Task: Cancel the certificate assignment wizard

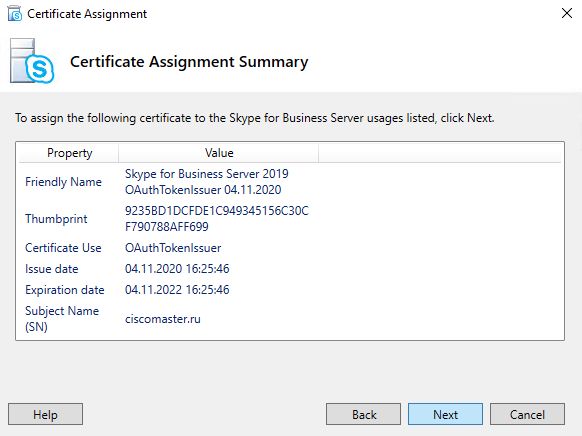Action: [x=527, y=414]
